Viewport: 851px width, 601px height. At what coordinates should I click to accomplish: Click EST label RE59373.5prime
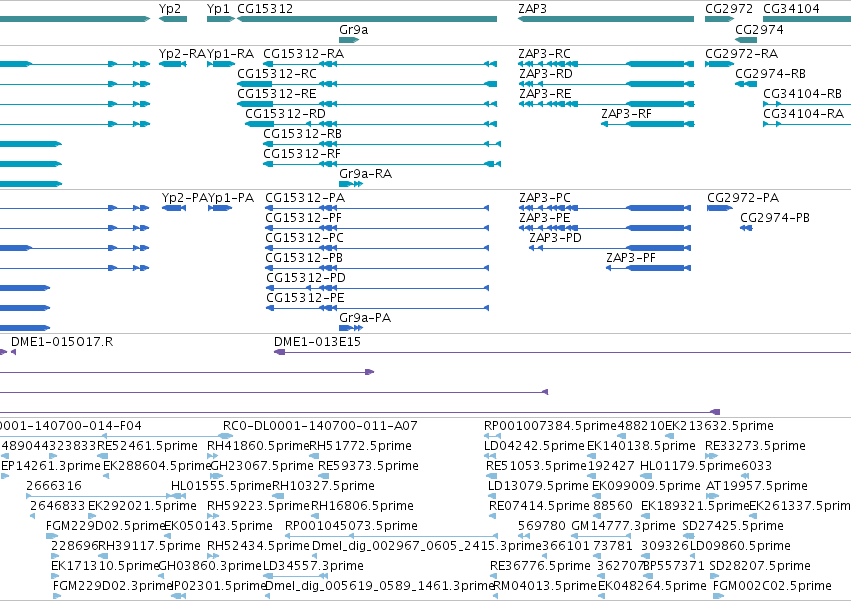click(x=368, y=466)
